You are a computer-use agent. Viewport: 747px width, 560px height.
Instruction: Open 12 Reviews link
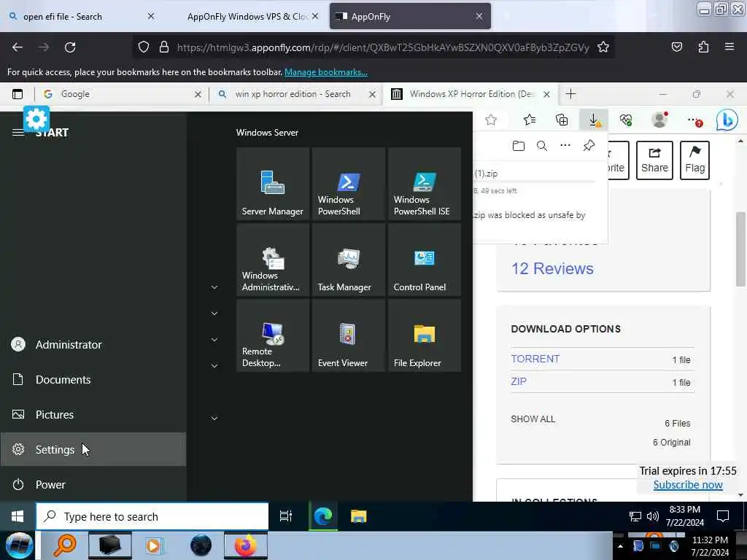click(552, 268)
